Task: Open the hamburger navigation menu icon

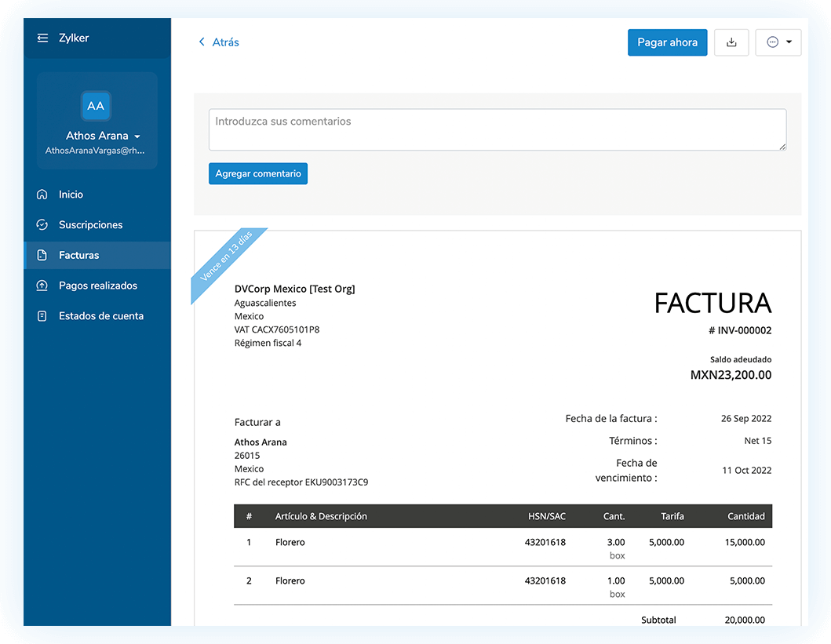Action: (42, 38)
